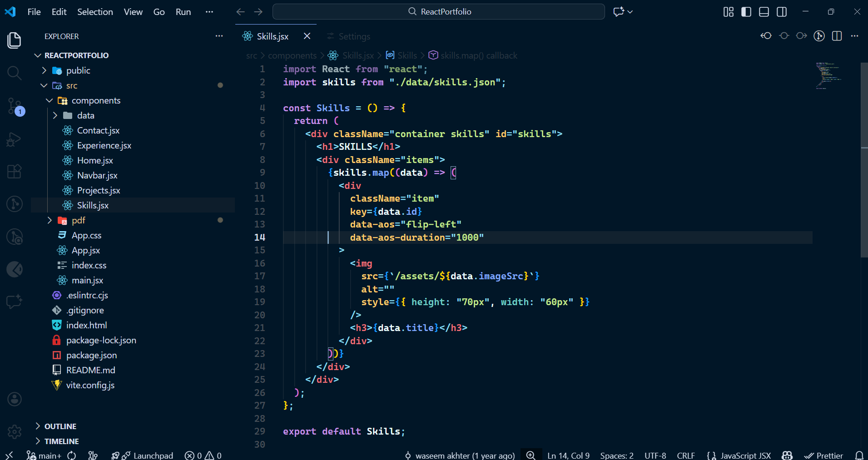
Task: Open the Extensions view
Action: point(14,171)
